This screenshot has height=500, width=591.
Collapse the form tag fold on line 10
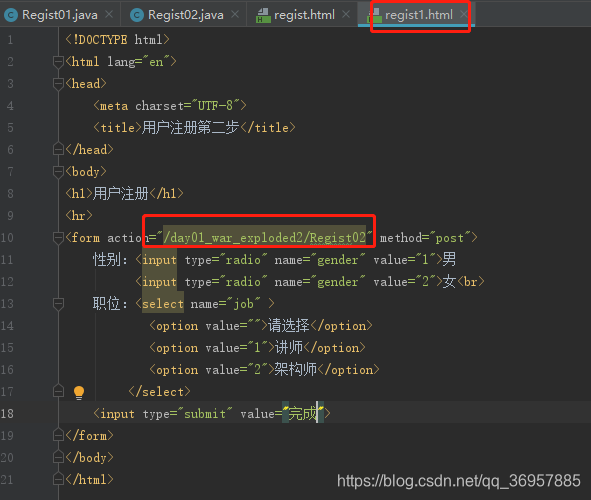coord(58,238)
